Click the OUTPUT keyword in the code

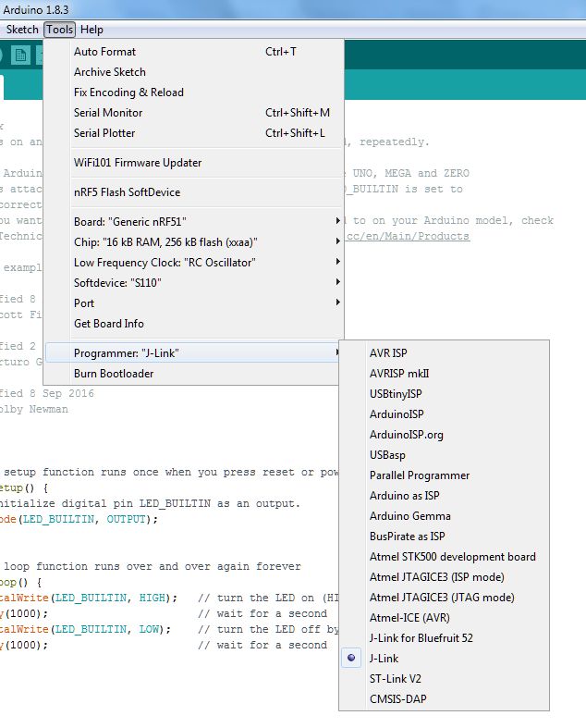coord(127,520)
